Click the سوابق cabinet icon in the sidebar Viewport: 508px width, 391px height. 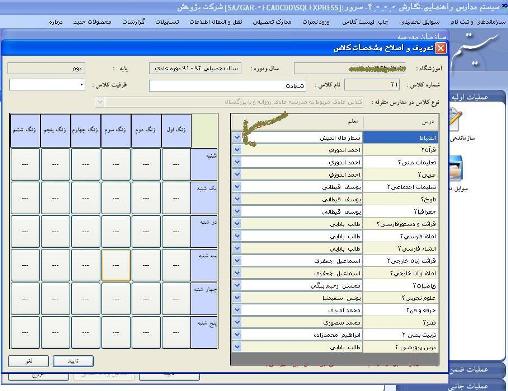(x=456, y=168)
